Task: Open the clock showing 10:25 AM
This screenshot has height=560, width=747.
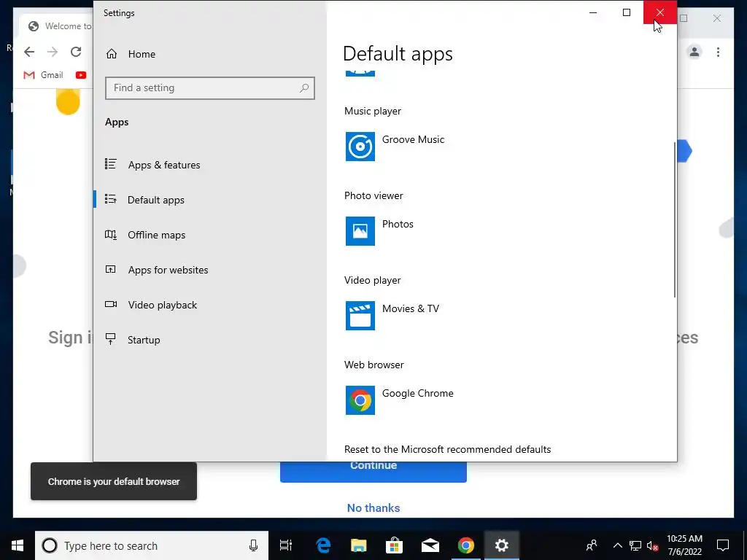Action: tap(684, 545)
